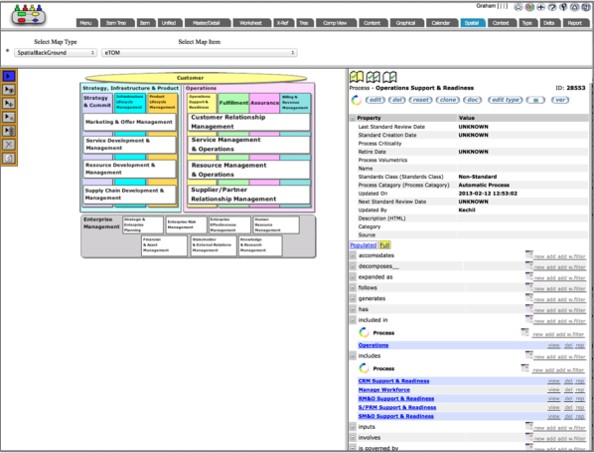Select the Spatial tab

pyautogui.click(x=473, y=23)
